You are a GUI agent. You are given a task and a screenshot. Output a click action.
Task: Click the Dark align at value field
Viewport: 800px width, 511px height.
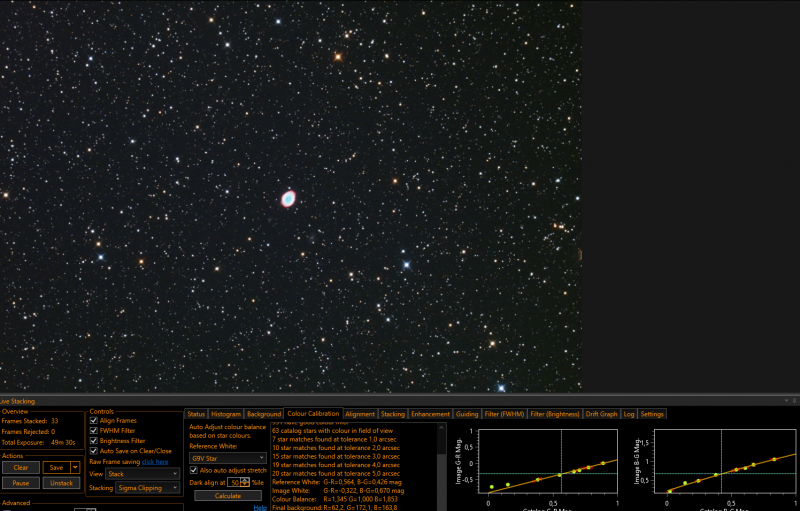click(x=234, y=482)
